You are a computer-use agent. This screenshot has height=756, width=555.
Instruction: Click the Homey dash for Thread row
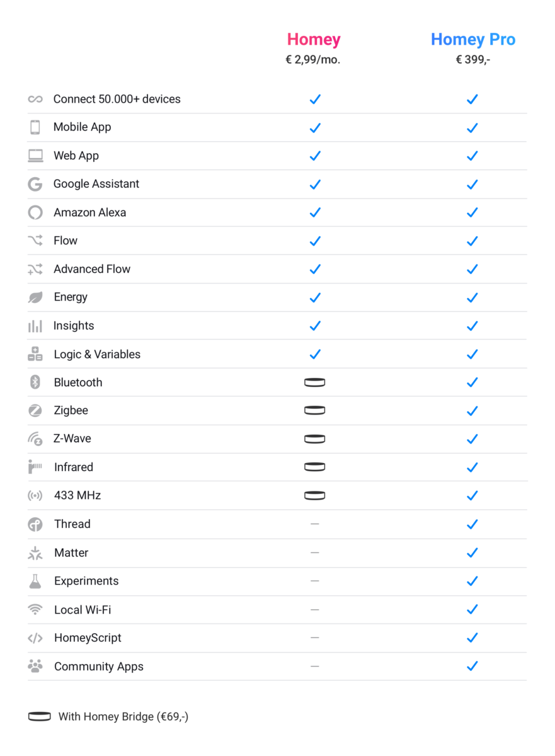[x=314, y=524]
